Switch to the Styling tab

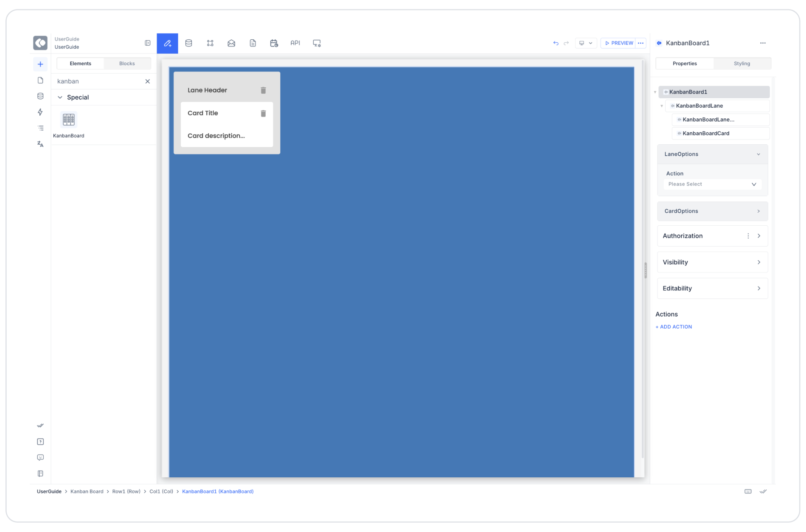[741, 64]
